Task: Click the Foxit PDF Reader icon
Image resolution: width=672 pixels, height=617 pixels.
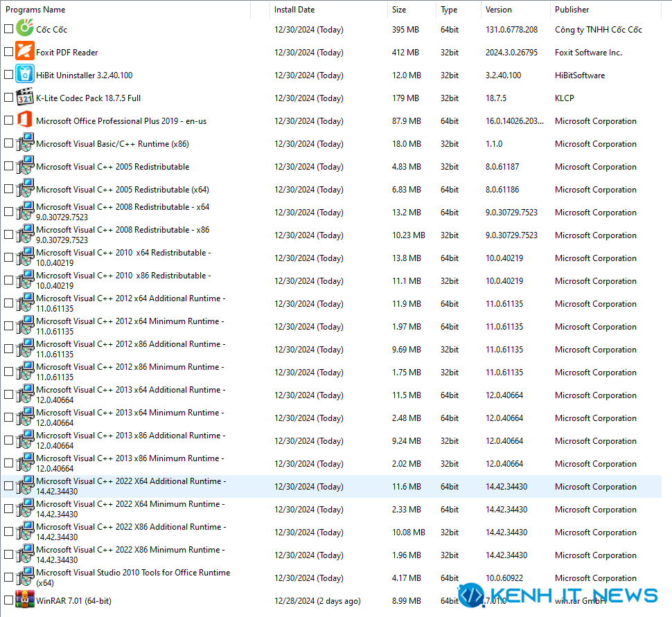Action: point(25,51)
